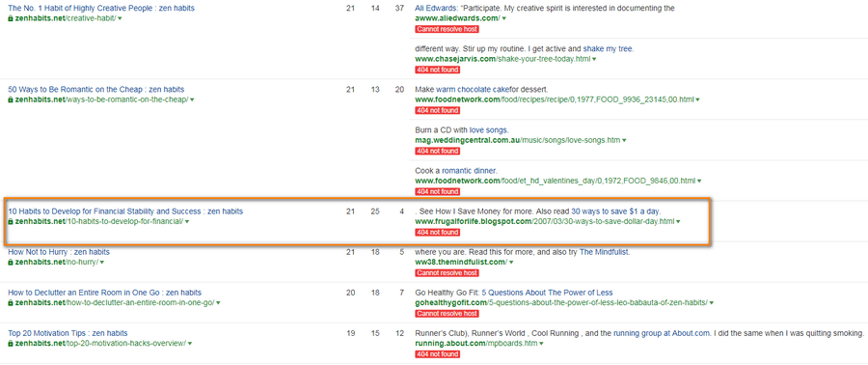Viewport: 868px width, 365px height.
Task: Open zenhabits.net/10-habits-to-develop-for-financial/ URL
Action: pos(99,221)
